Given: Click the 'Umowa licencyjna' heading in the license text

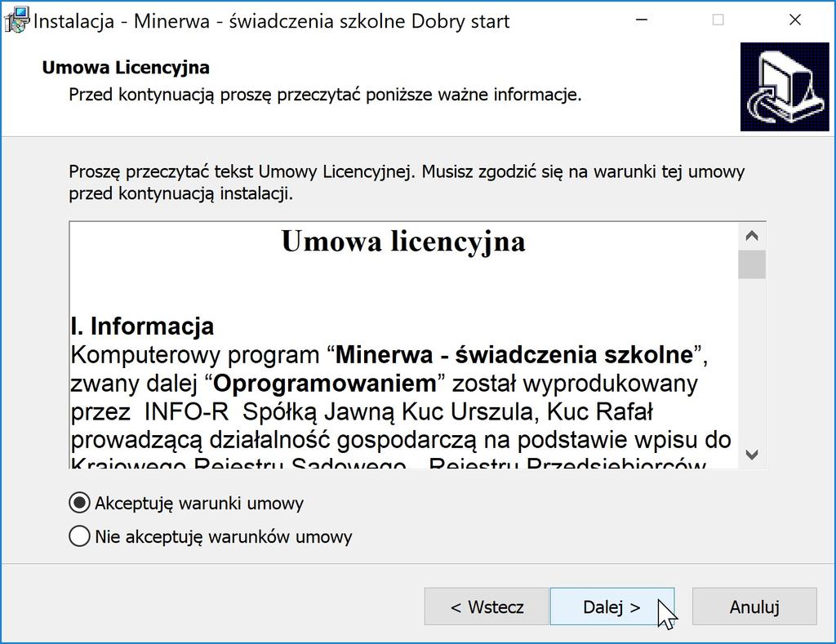Looking at the screenshot, I should [403, 242].
